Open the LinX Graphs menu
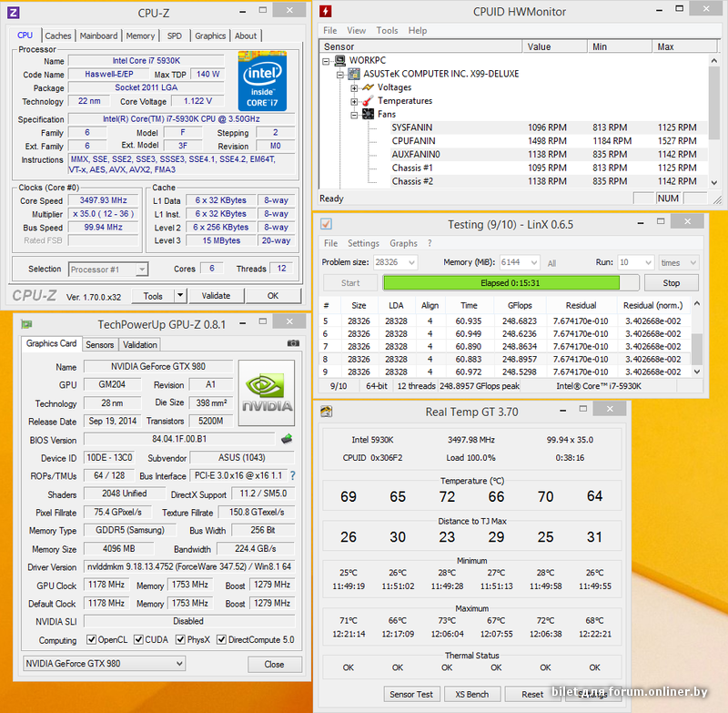Image resolution: width=728 pixels, height=713 pixels. coord(403,243)
